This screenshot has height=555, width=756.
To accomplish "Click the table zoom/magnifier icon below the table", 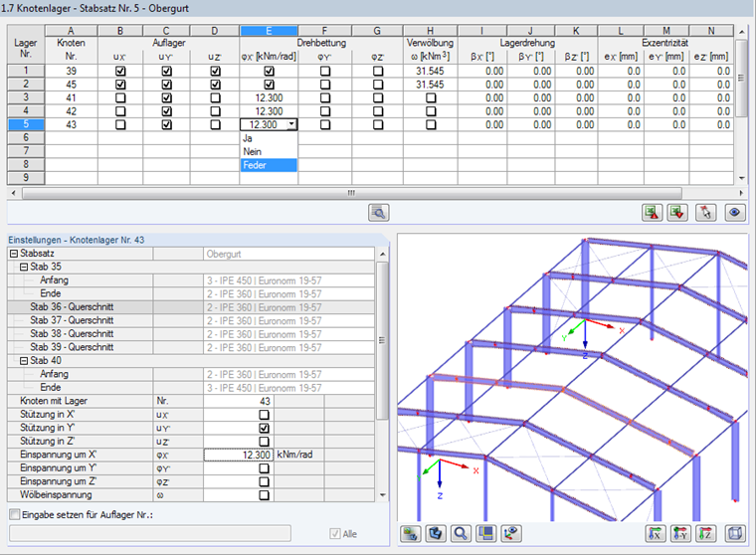I will pos(378,213).
